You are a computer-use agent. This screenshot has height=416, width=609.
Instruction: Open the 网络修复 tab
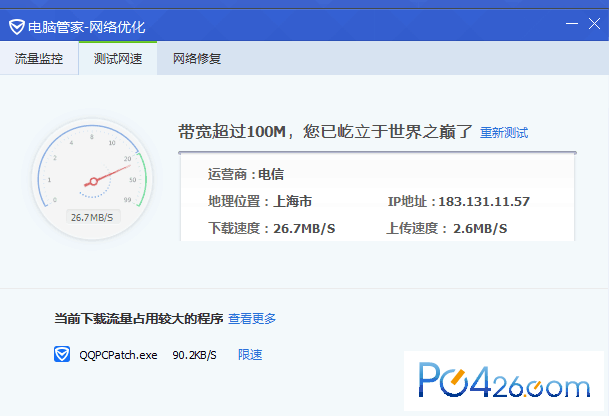(x=197, y=58)
